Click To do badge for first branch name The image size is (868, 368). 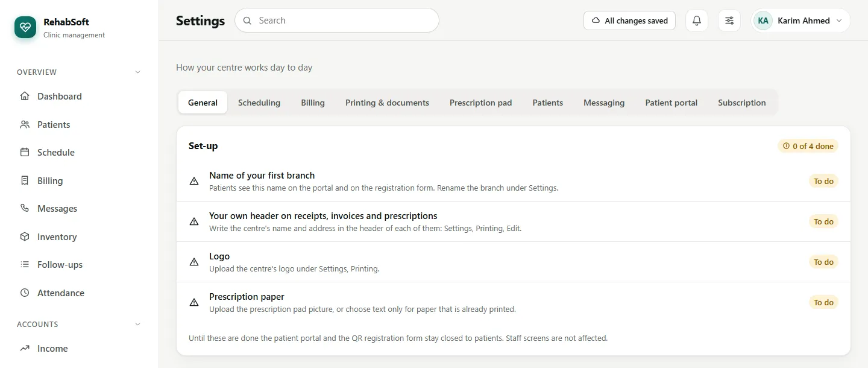coord(823,181)
